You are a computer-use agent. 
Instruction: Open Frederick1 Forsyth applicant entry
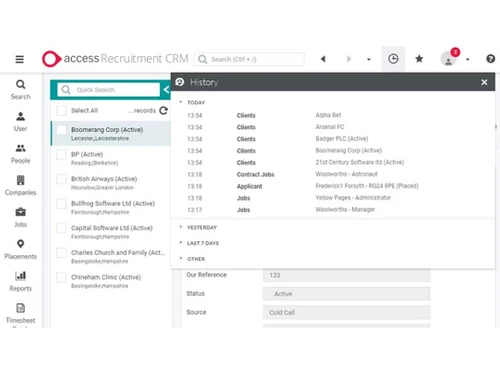[x=367, y=186]
